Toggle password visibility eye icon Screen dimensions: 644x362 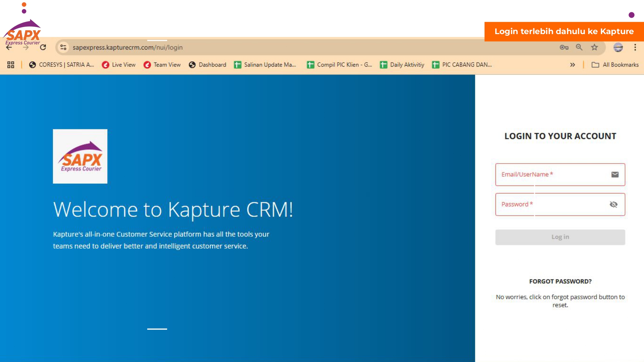coord(613,204)
